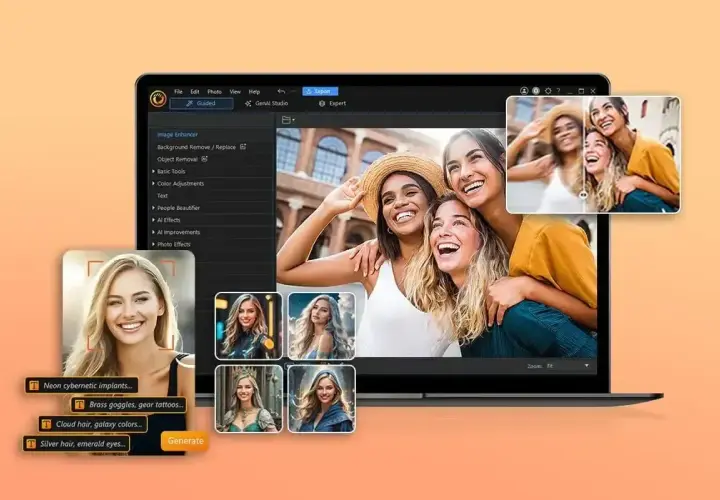Click the orange Generate button
This screenshot has width=720, height=500.
click(185, 441)
